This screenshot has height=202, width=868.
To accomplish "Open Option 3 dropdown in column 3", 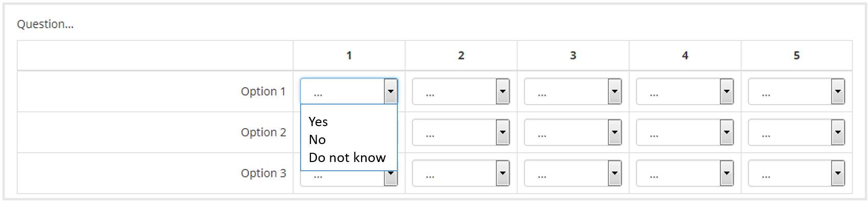I will (573, 173).
